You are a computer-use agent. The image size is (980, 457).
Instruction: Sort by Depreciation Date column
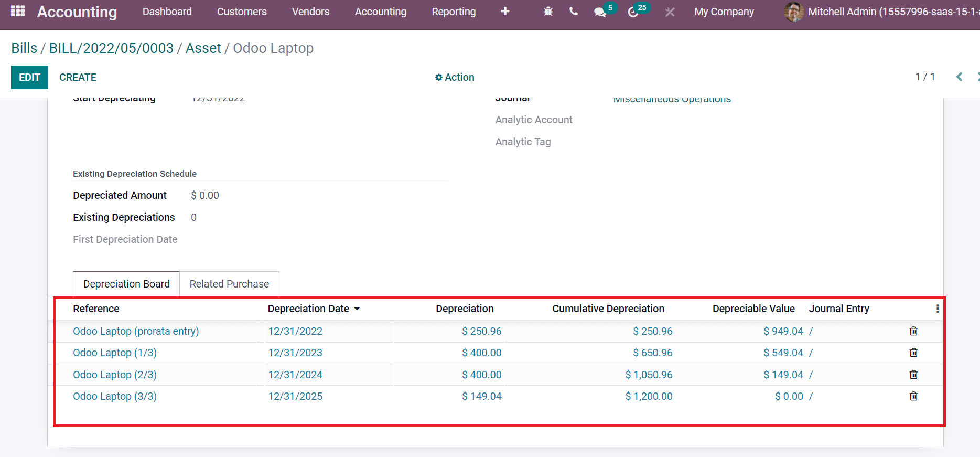(x=314, y=309)
